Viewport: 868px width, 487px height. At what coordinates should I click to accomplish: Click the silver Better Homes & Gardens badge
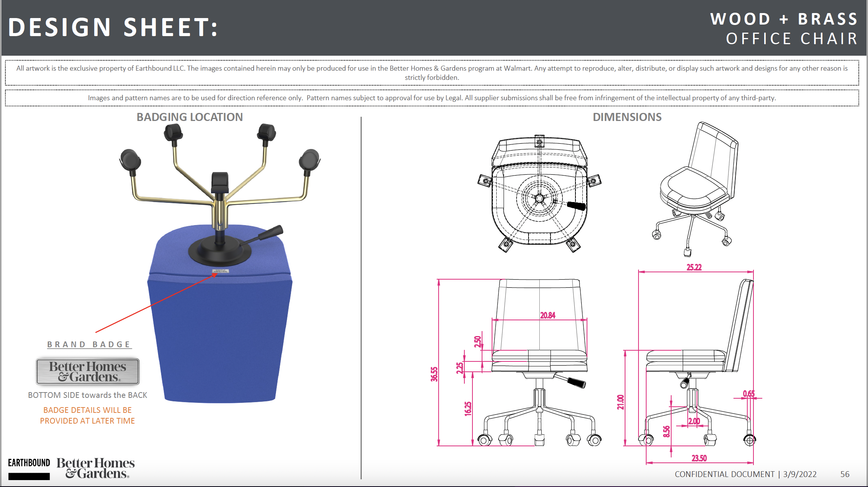pos(88,372)
